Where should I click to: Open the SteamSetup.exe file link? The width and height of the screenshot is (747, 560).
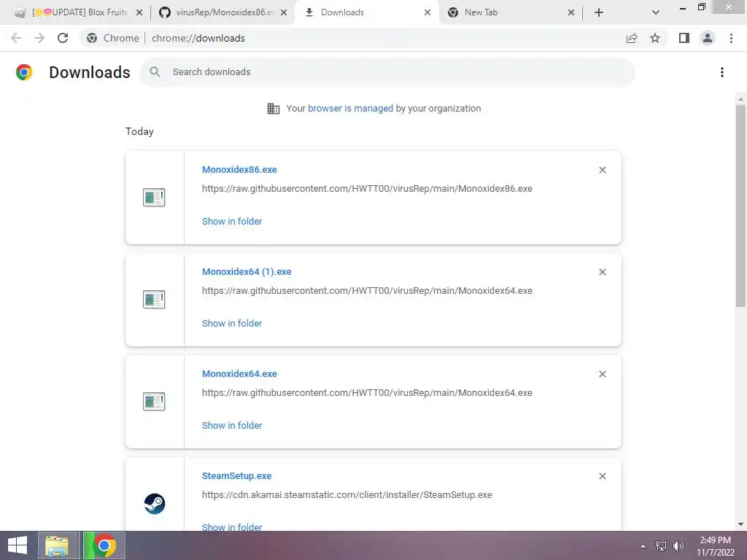pyautogui.click(x=237, y=475)
